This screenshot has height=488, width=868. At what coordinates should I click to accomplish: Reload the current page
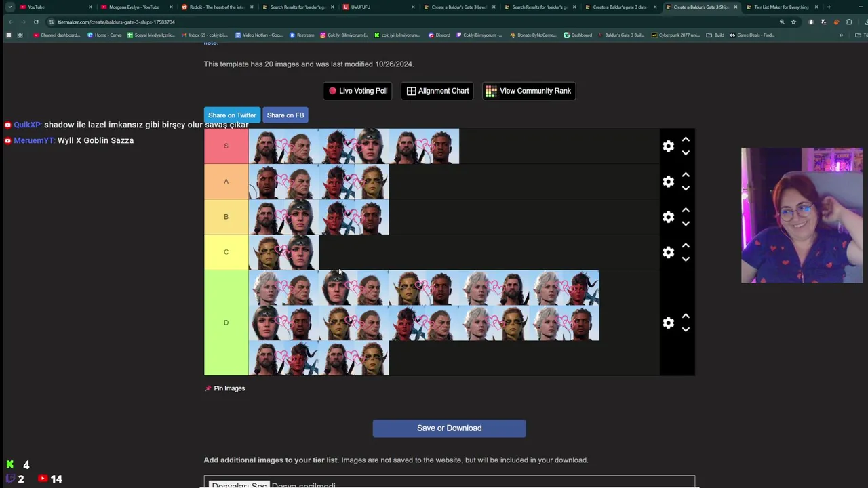[x=36, y=22]
